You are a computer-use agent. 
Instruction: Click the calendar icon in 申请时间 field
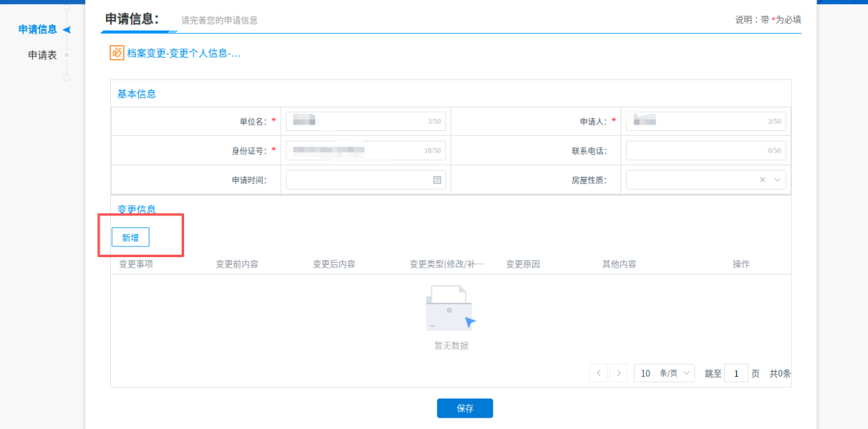coord(437,180)
